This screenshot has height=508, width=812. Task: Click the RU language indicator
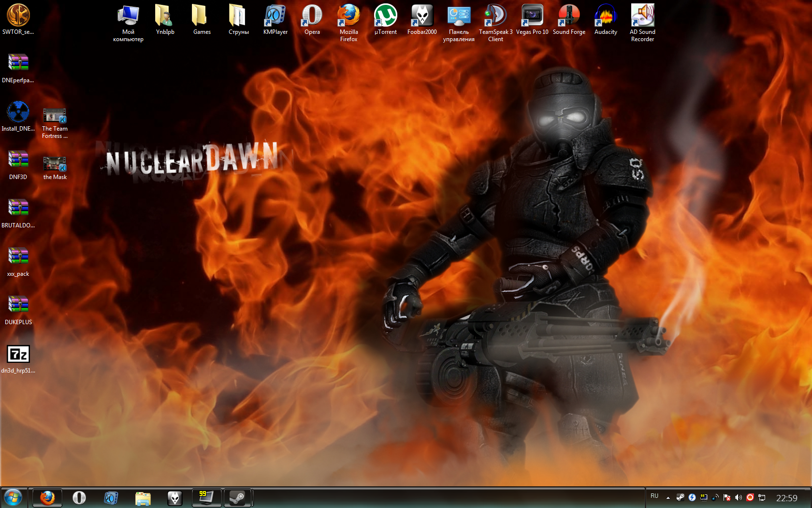click(x=654, y=496)
